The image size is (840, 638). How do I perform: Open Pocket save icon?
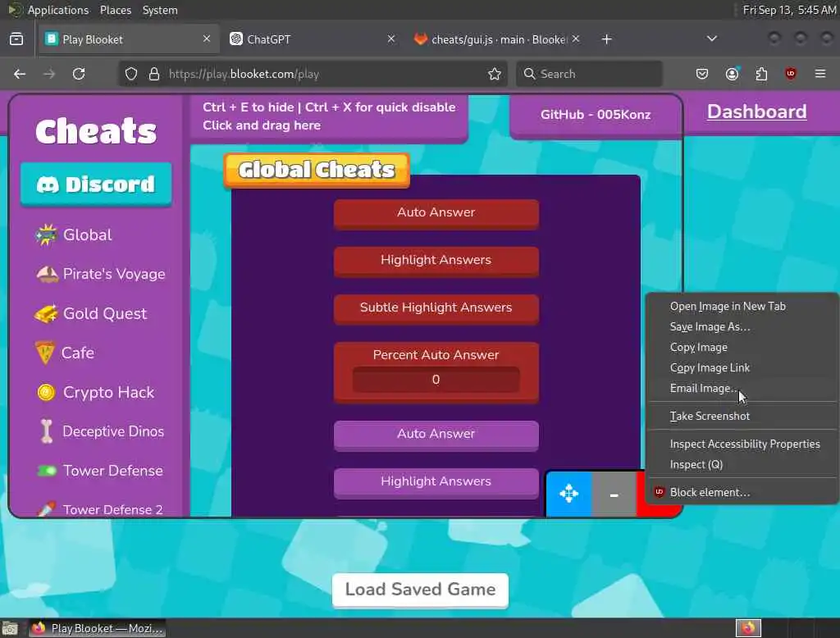pyautogui.click(x=702, y=74)
